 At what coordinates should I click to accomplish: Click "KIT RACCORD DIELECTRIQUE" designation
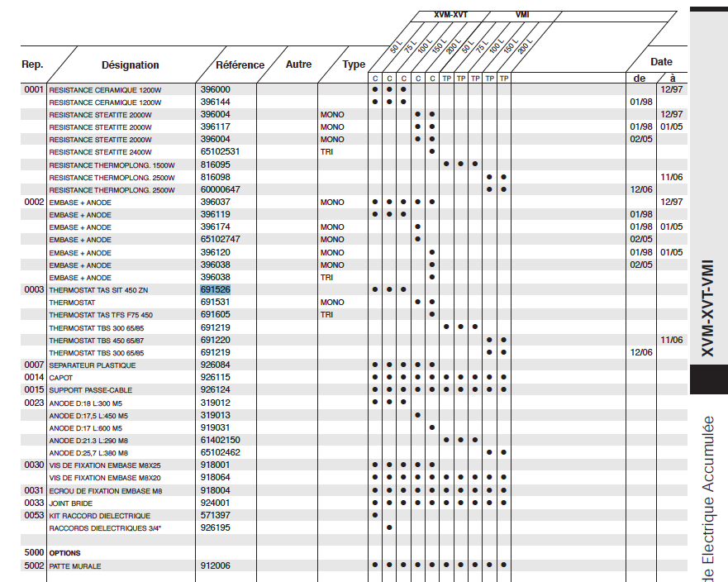point(100,516)
